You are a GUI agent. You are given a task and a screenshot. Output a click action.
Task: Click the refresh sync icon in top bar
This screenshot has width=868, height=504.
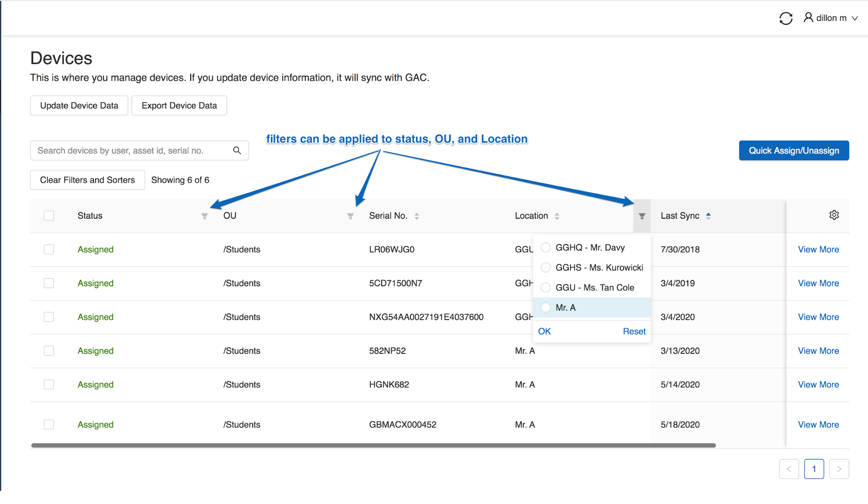coord(786,18)
